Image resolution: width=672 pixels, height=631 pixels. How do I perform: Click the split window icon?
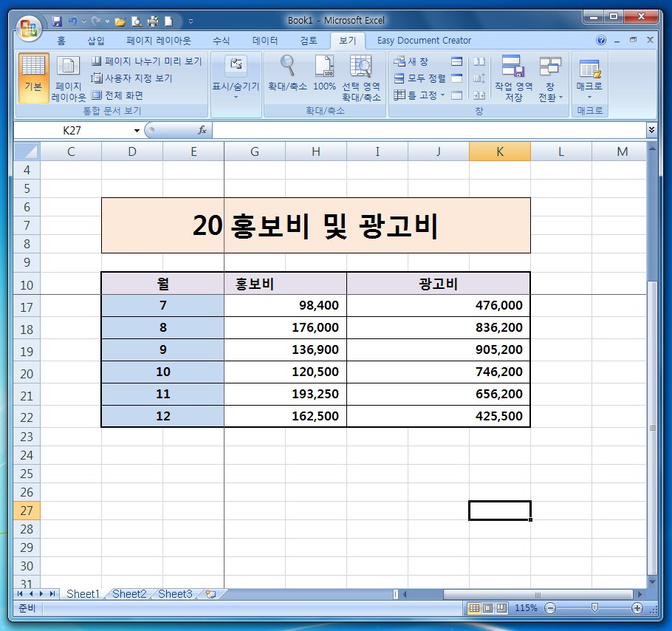pyautogui.click(x=457, y=62)
